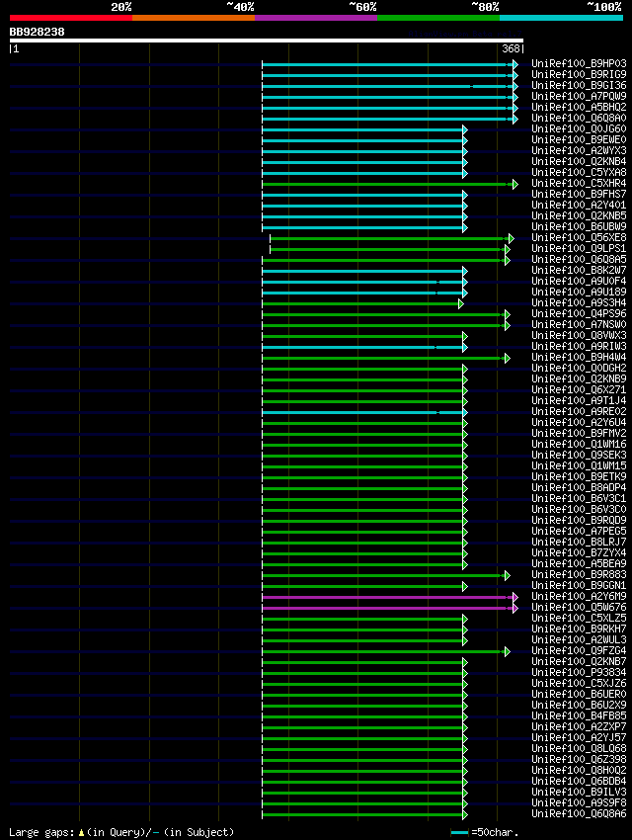
Task: Click the red 20% identity legend segment
Action: pyautogui.click(x=71, y=18)
